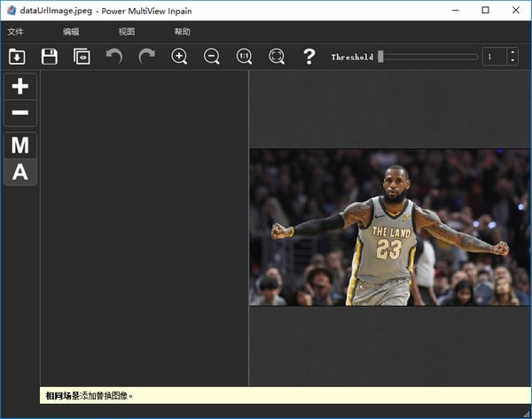This screenshot has height=419, width=532.
Task: Click the open image file icon
Action: click(17, 57)
